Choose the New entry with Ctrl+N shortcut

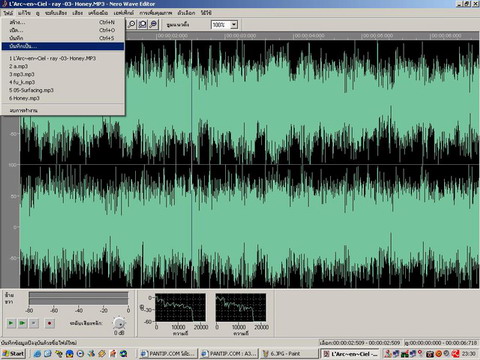pos(63,22)
